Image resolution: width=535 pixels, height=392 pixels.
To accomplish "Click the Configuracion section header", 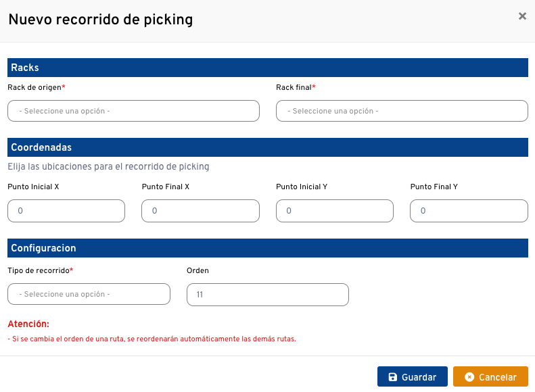I will (42, 248).
